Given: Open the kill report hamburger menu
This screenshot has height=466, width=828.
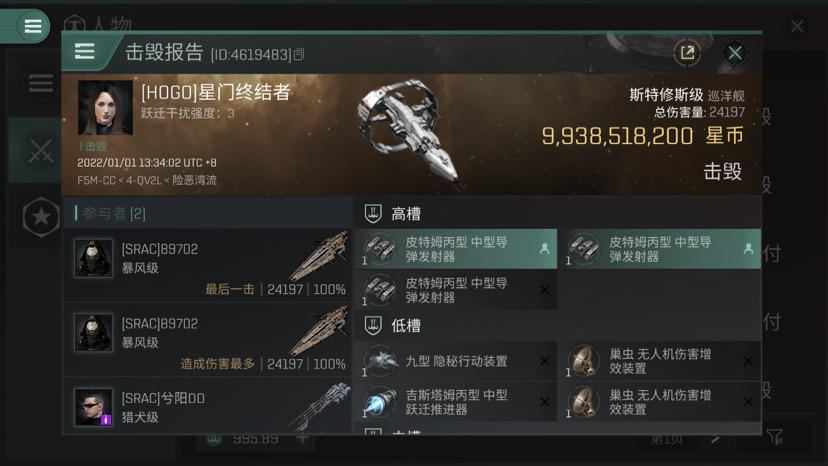Looking at the screenshot, I should [84, 52].
